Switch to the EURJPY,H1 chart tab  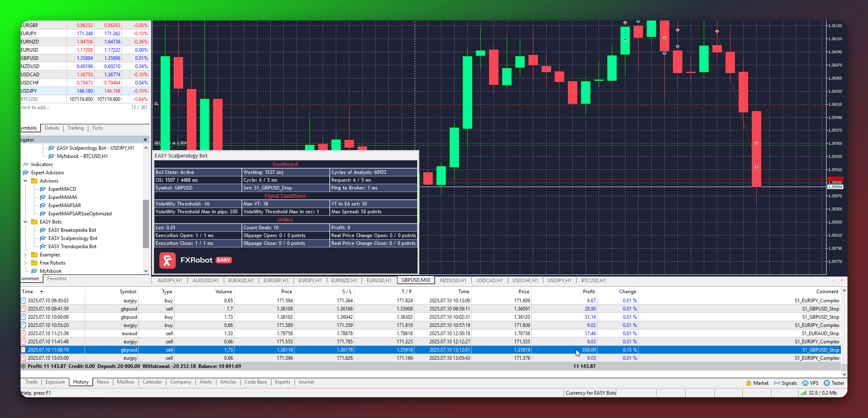coord(310,281)
